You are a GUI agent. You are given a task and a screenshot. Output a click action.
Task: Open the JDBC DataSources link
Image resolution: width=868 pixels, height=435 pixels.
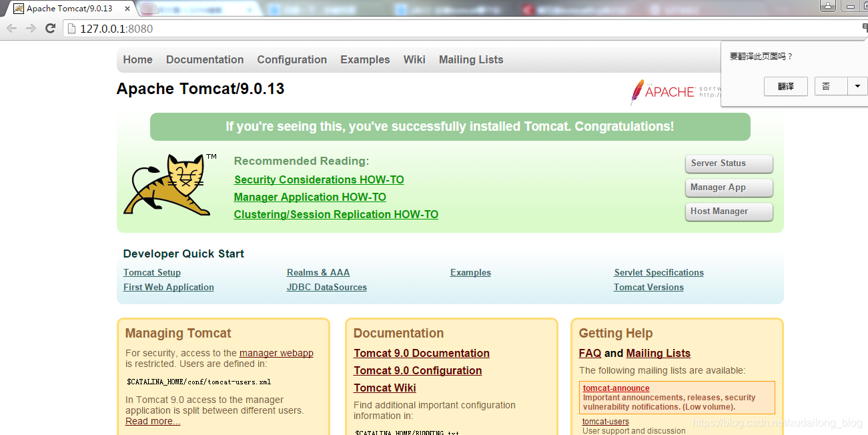pos(327,287)
